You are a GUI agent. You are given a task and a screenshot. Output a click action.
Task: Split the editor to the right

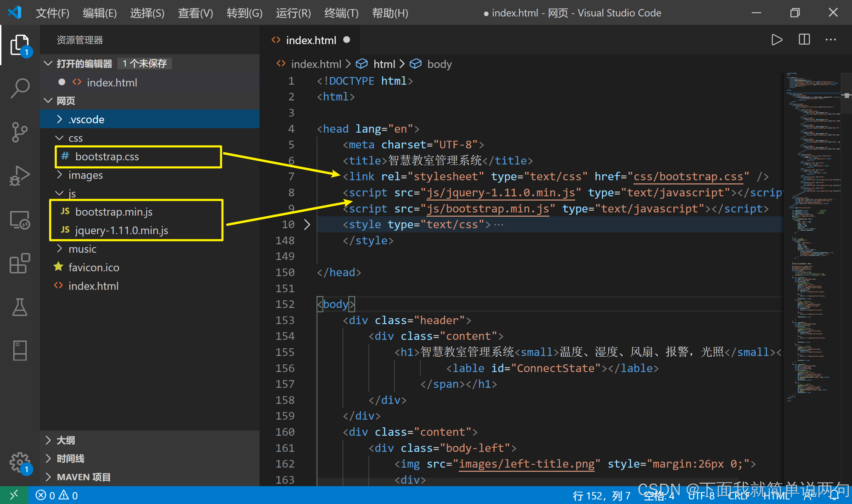point(804,40)
